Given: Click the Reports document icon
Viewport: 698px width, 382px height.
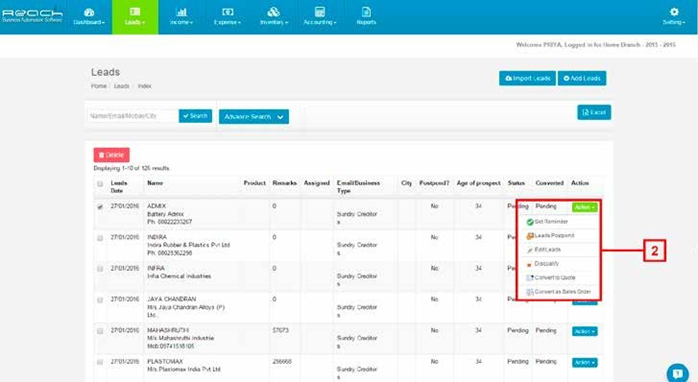Looking at the screenshot, I should [366, 12].
